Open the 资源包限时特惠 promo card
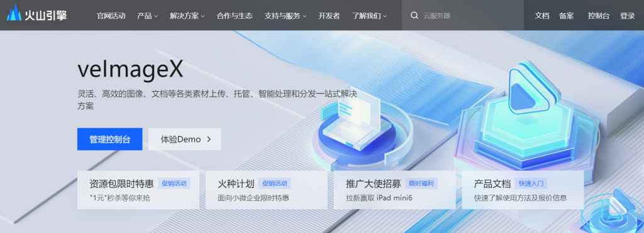Image resolution: width=644 pixels, height=233 pixels. coord(138,190)
